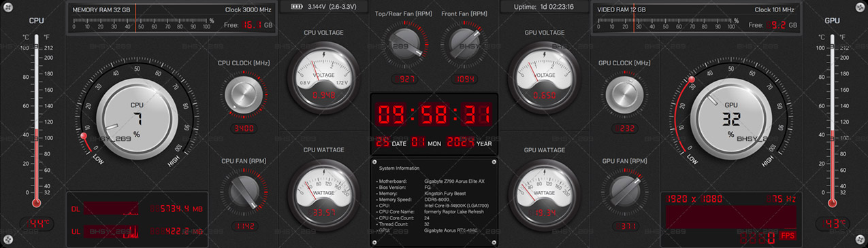Click the CPU fan 1142 RPM readout

click(x=244, y=226)
